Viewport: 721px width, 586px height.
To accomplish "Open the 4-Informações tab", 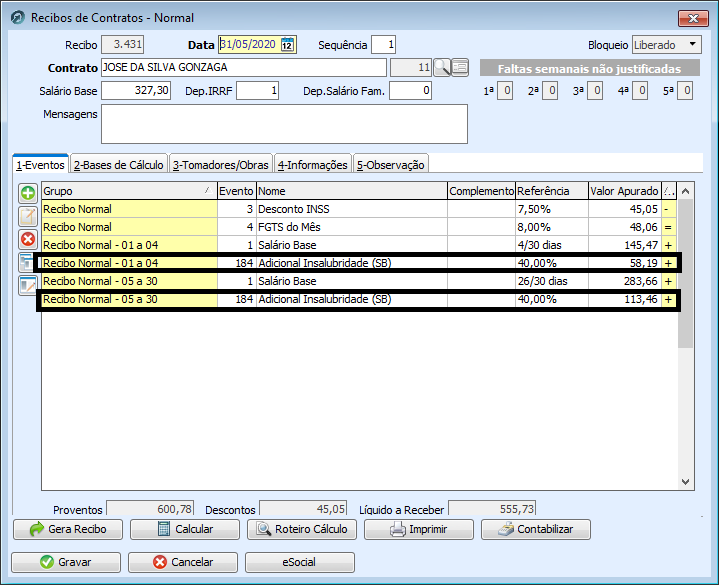I will [x=313, y=165].
